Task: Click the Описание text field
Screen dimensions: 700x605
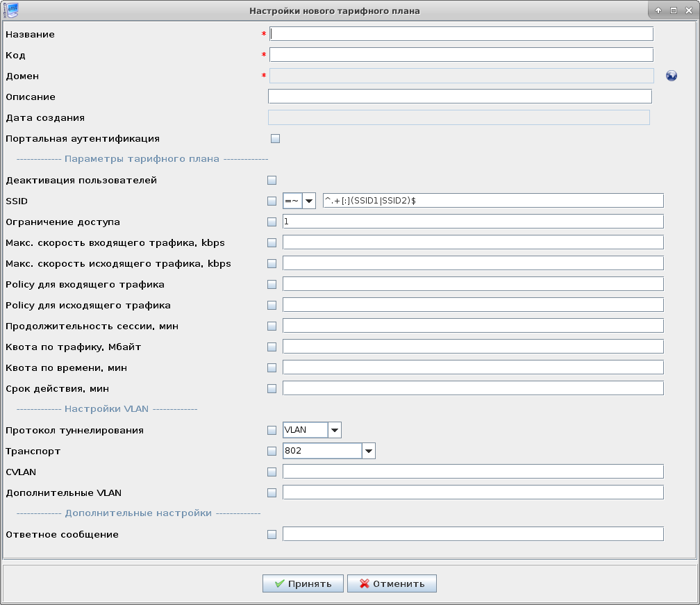Action: pyautogui.click(x=460, y=97)
